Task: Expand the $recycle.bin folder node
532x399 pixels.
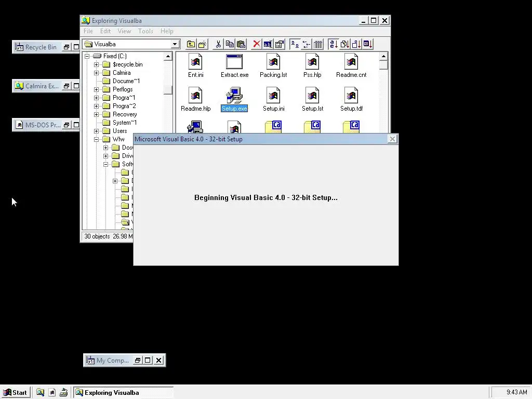Action: [x=96, y=64]
